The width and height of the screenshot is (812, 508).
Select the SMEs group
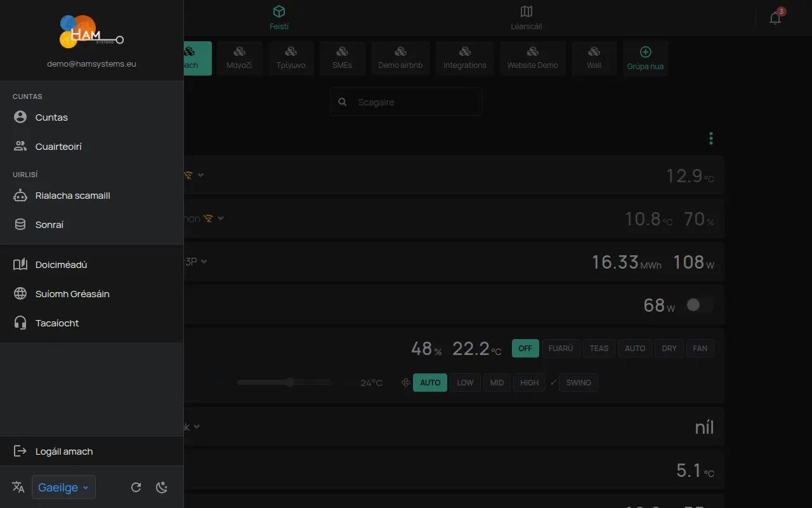(342, 58)
